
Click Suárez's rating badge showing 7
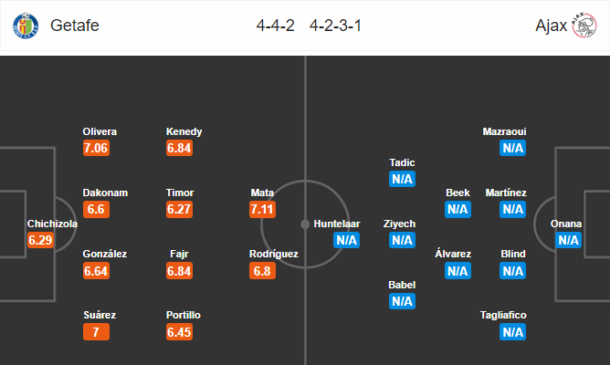tap(96, 332)
